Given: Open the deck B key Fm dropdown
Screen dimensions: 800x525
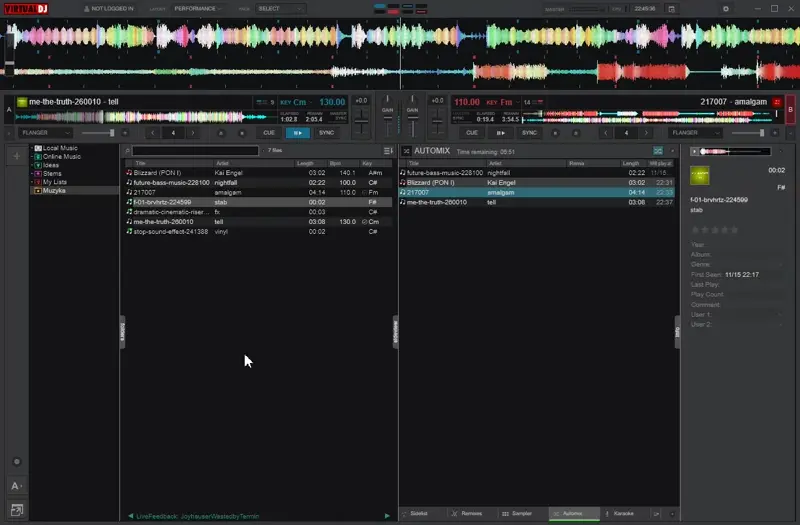Looking at the screenshot, I should point(503,102).
